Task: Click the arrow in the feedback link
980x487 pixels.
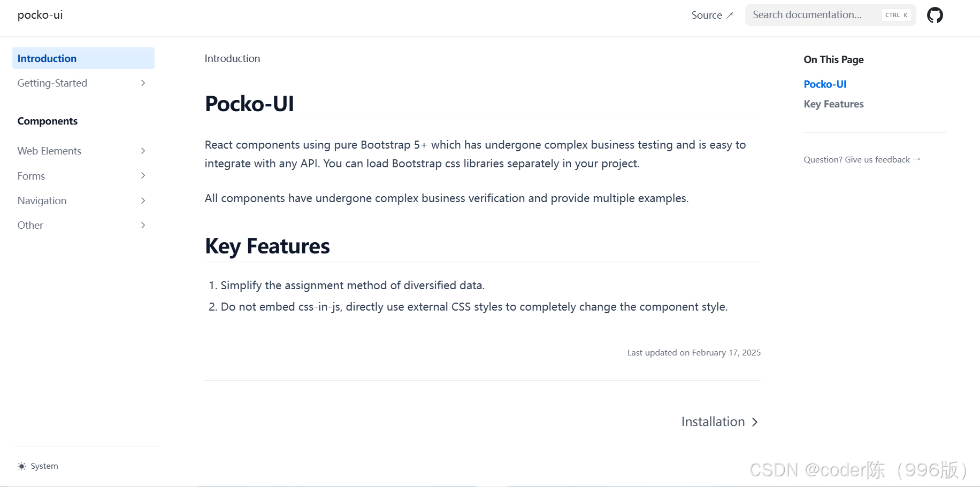Action: click(x=917, y=158)
